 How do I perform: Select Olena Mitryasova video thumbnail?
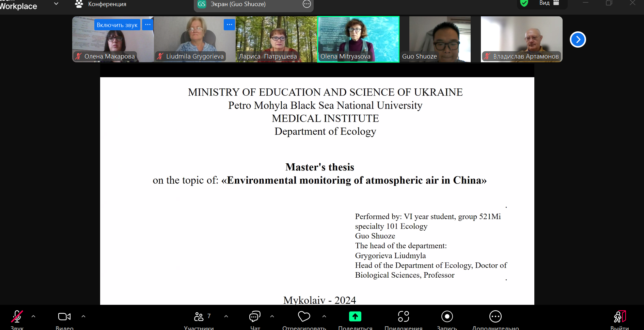coord(358,39)
